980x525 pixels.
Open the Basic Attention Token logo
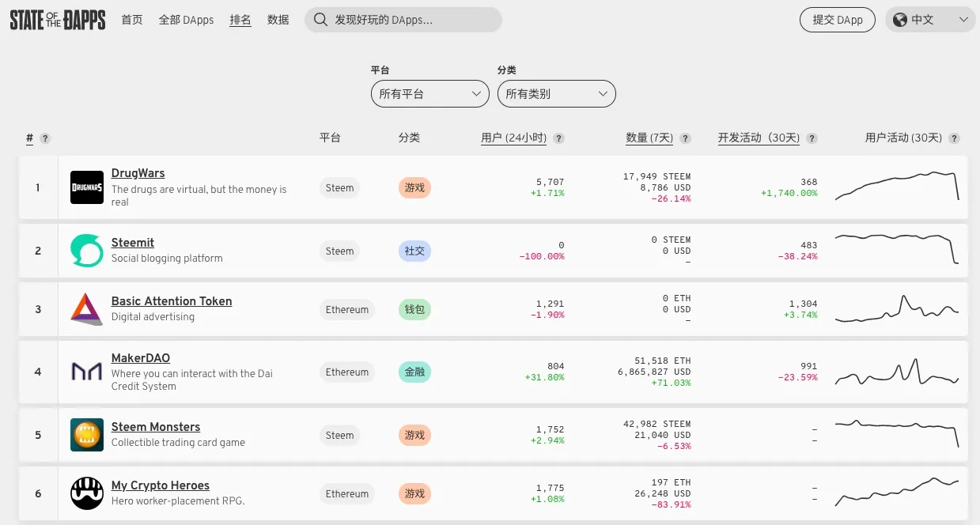(87, 309)
